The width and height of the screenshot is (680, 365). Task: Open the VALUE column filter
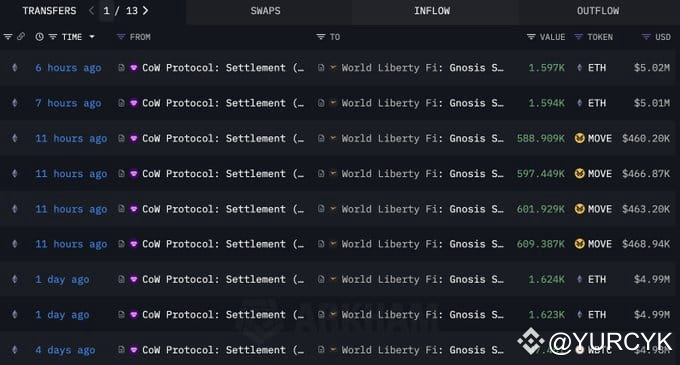click(x=531, y=37)
